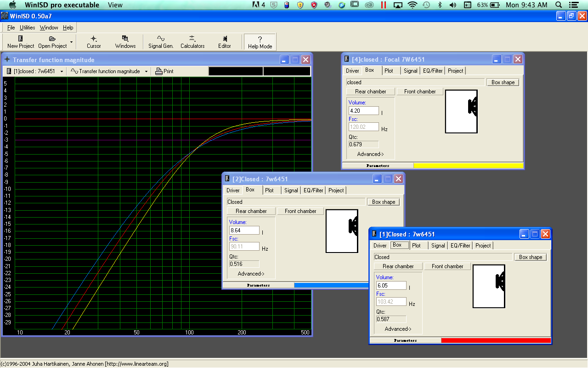The width and height of the screenshot is (588, 368).
Task: Toggle Help Mode
Action: [x=260, y=42]
